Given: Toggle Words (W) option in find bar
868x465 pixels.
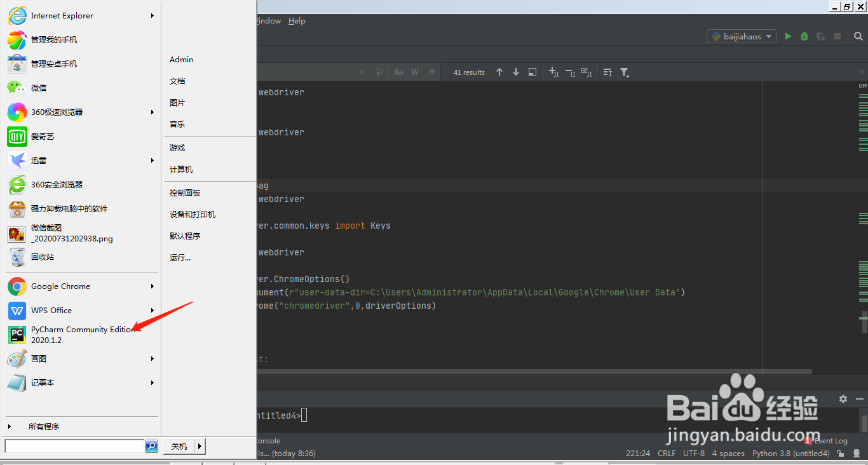Looking at the screenshot, I should [415, 72].
